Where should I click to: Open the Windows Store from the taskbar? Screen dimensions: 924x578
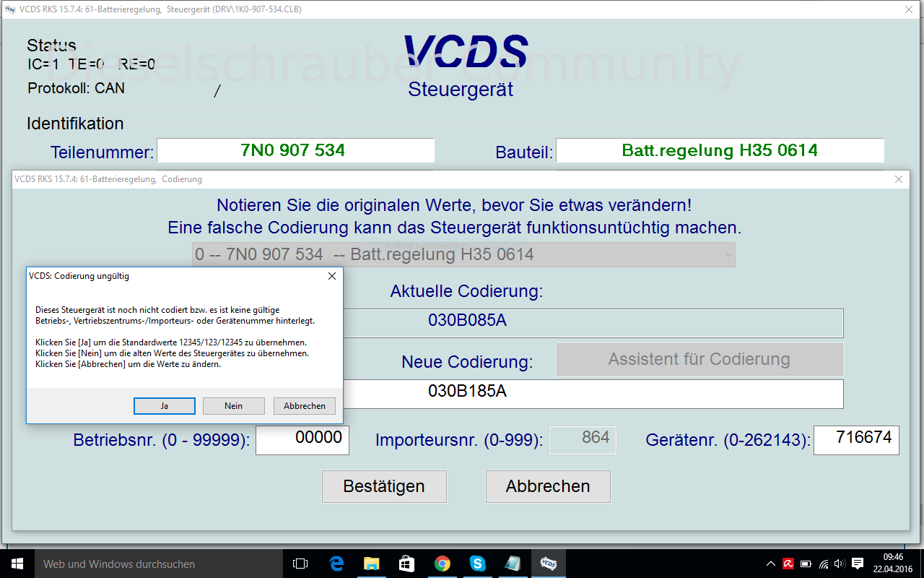[406, 564]
